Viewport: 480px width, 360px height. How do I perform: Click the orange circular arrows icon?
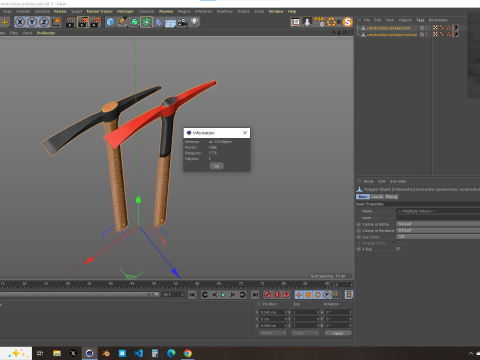332,22
